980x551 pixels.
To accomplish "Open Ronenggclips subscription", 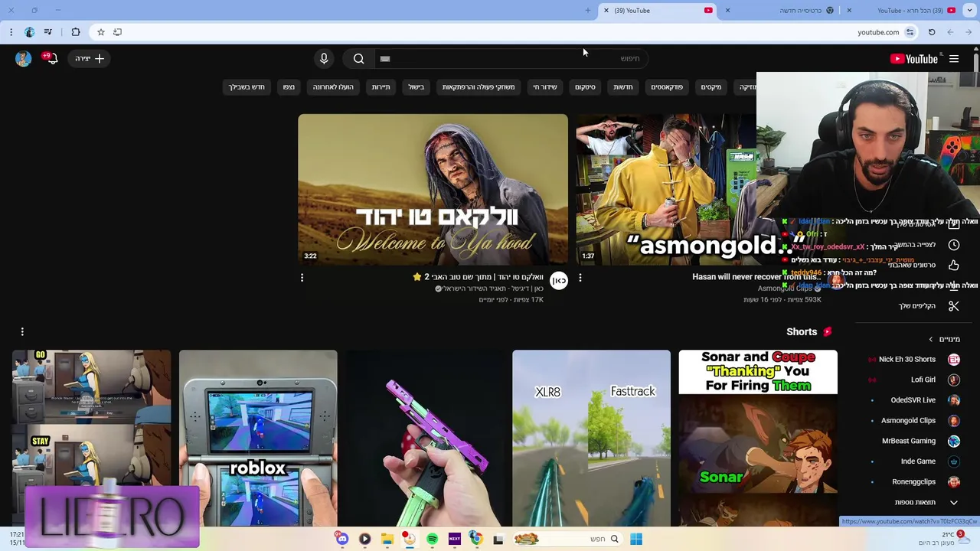I will (x=913, y=482).
